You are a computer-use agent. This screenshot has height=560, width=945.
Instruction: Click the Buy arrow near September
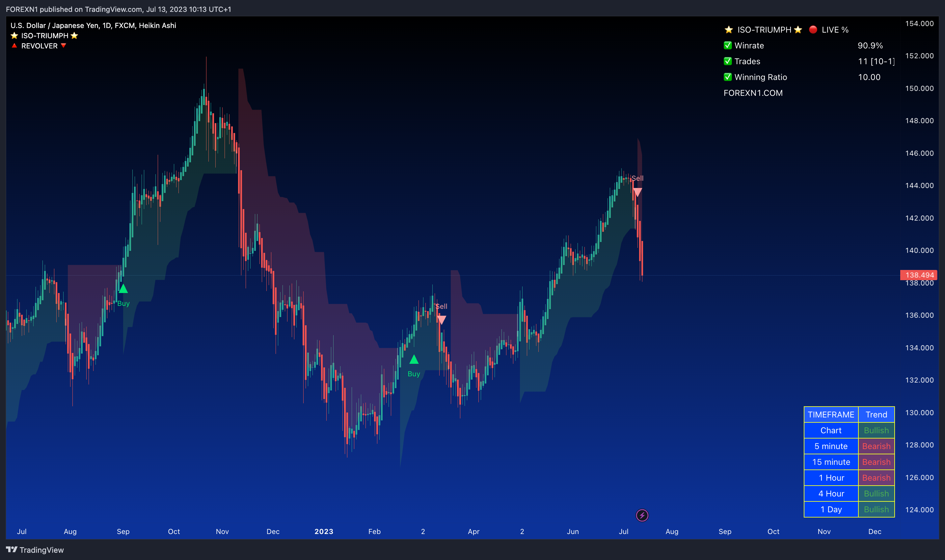tap(123, 289)
